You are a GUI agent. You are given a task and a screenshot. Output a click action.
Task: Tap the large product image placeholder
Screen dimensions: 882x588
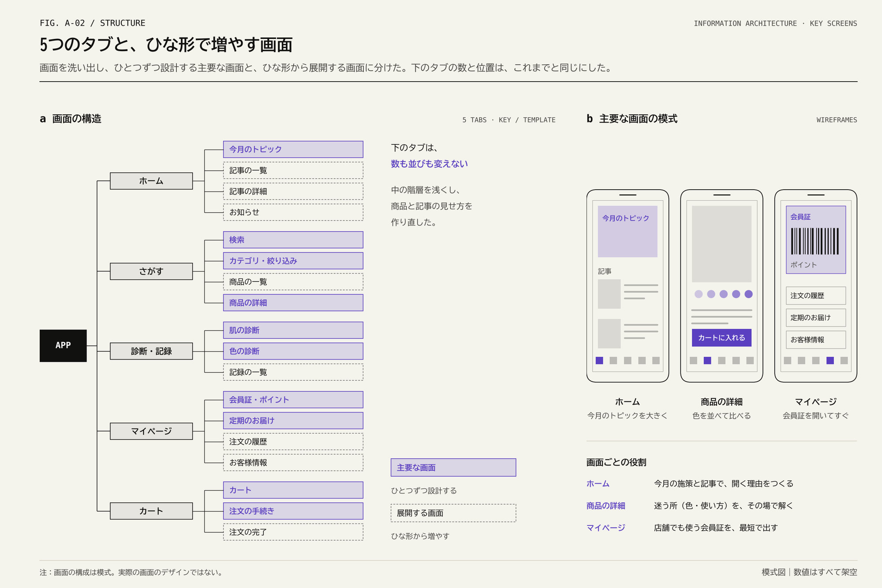coord(721,244)
